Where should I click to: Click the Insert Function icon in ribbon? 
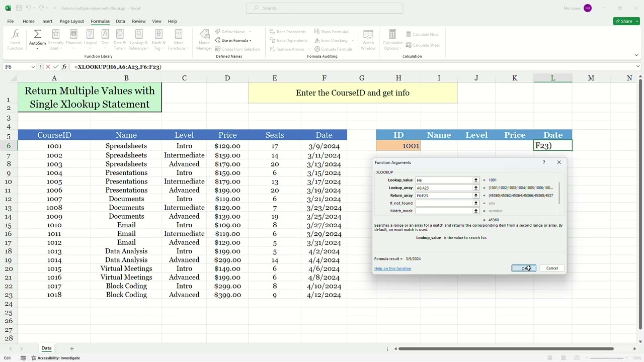coord(15,40)
